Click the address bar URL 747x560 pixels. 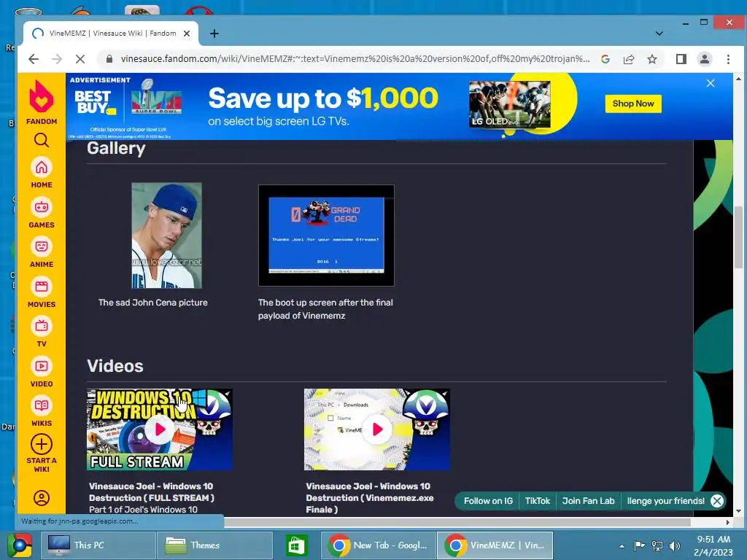coord(355,59)
